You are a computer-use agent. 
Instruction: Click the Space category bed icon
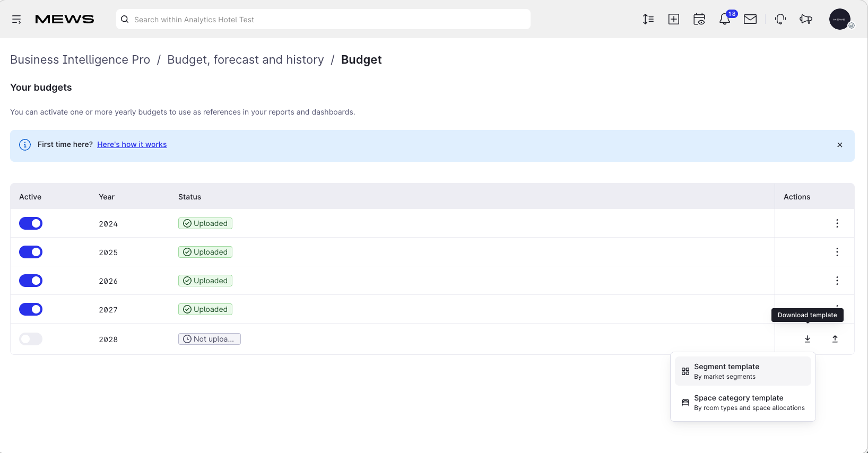point(685,403)
